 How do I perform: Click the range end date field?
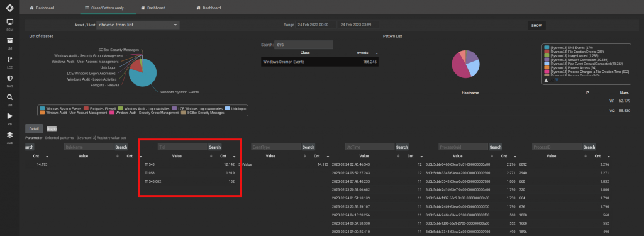[358, 25]
